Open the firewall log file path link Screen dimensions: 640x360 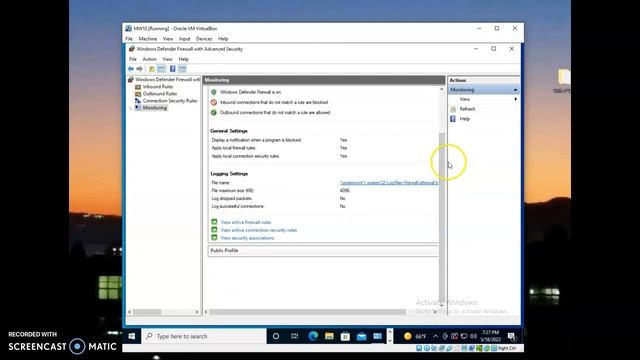tap(389, 183)
